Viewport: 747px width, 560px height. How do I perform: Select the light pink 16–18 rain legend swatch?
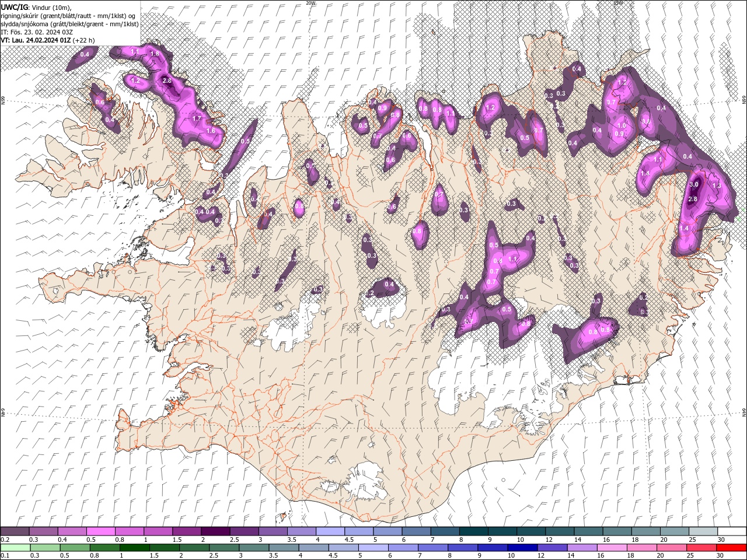click(612, 548)
